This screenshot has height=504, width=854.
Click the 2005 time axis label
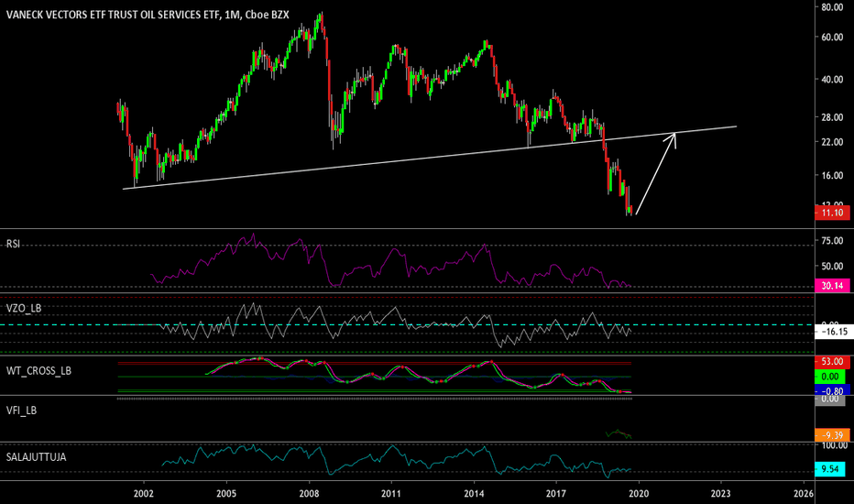pyautogui.click(x=226, y=494)
